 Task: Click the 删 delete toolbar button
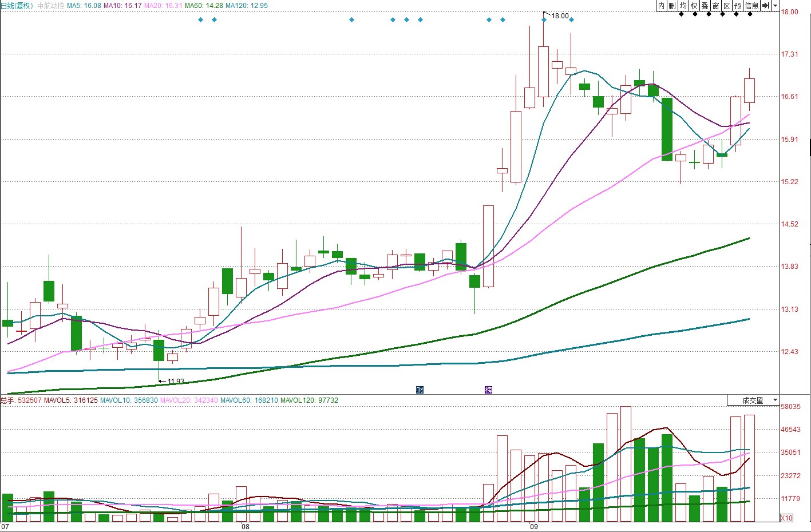point(672,6)
